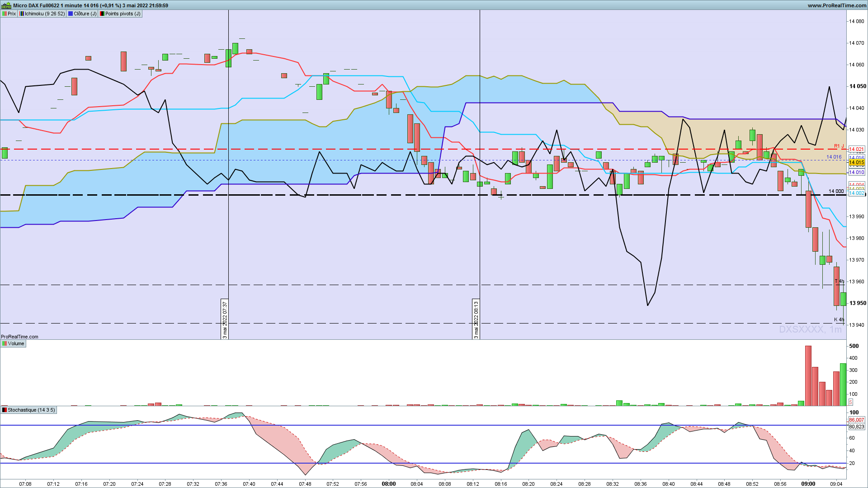Click the 09:00 time axis label
868x488 pixels.
[x=808, y=484]
